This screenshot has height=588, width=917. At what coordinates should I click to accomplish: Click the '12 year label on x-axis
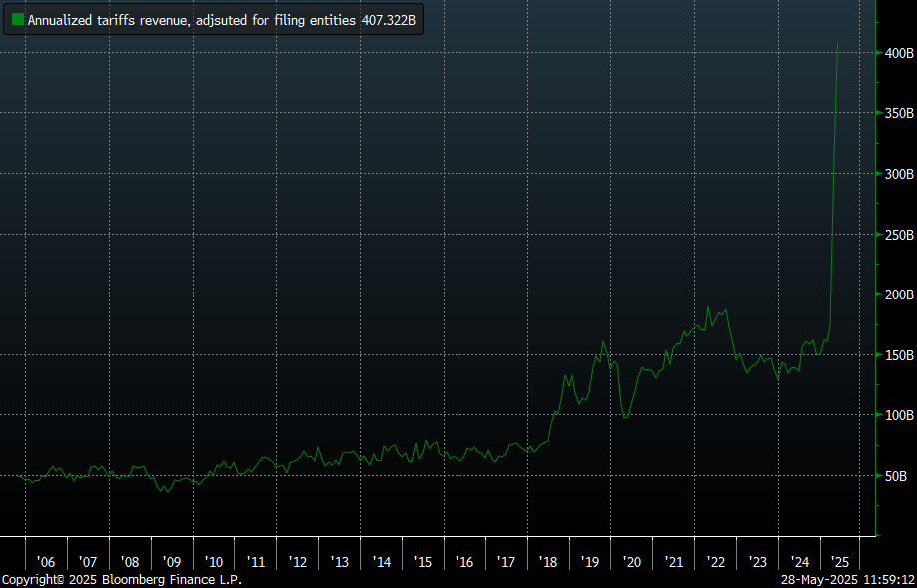pyautogui.click(x=297, y=563)
